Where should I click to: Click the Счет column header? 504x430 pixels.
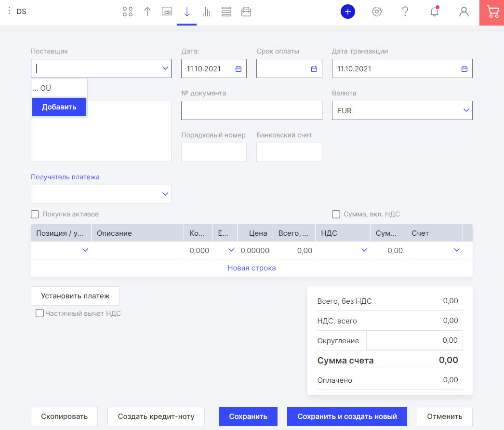pyautogui.click(x=434, y=233)
